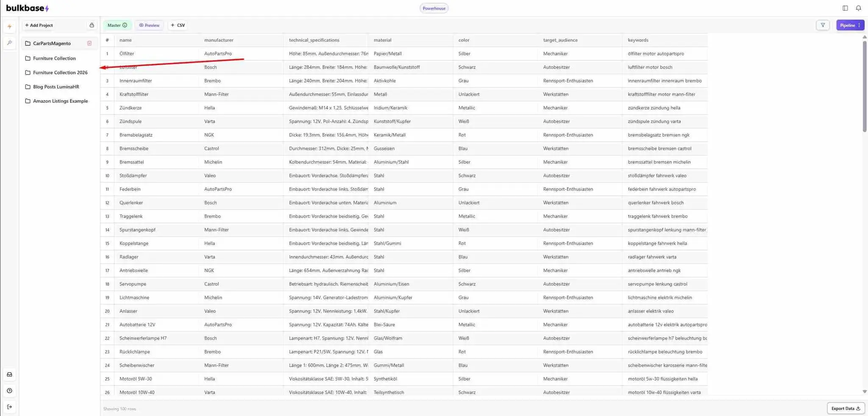Click the material column header
868x416 pixels.
[411, 40]
